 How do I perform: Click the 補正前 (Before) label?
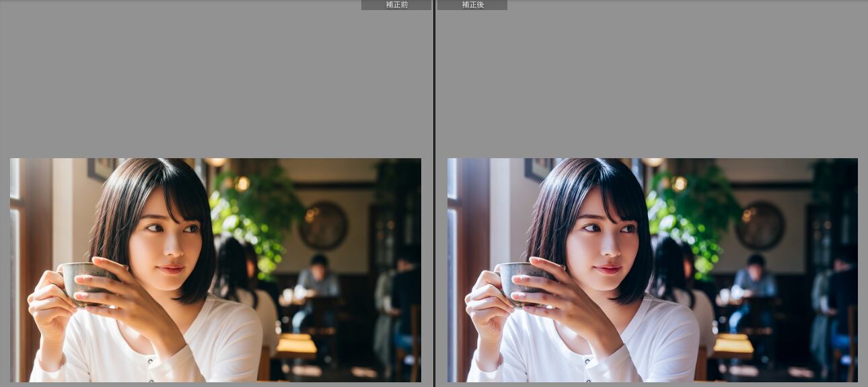[396, 5]
